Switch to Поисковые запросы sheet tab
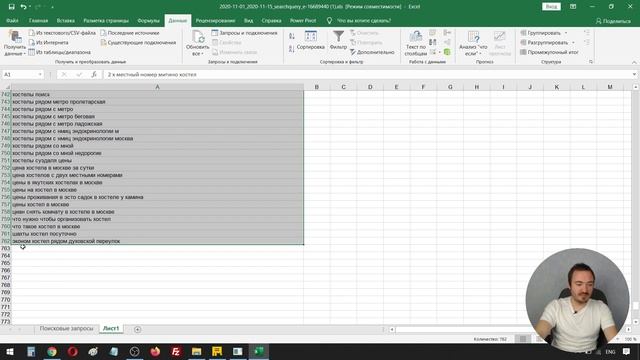Image resolution: width=640 pixels, height=360 pixels. tap(67, 329)
